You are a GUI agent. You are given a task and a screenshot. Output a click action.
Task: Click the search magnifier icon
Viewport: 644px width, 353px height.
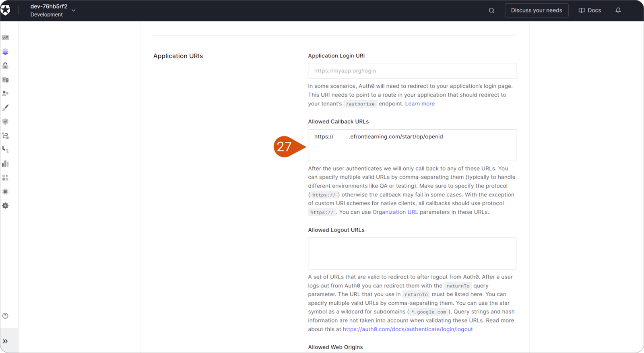tap(491, 10)
